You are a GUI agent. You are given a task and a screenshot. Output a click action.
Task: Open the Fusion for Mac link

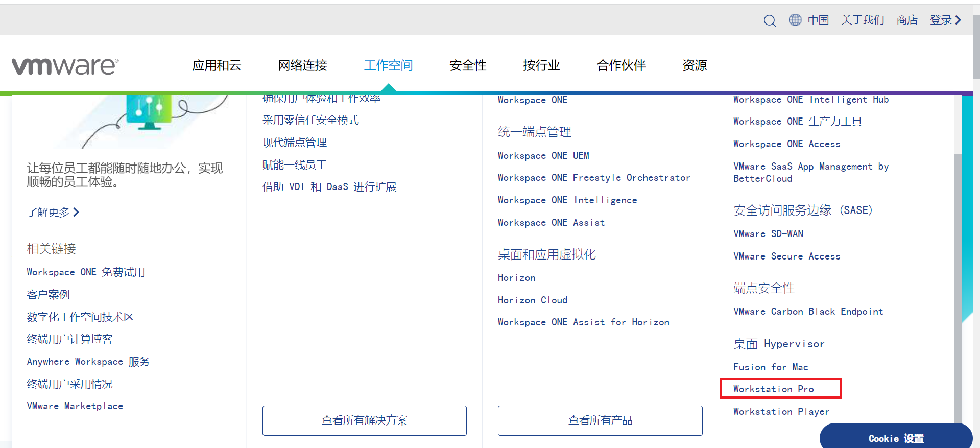[771, 367]
